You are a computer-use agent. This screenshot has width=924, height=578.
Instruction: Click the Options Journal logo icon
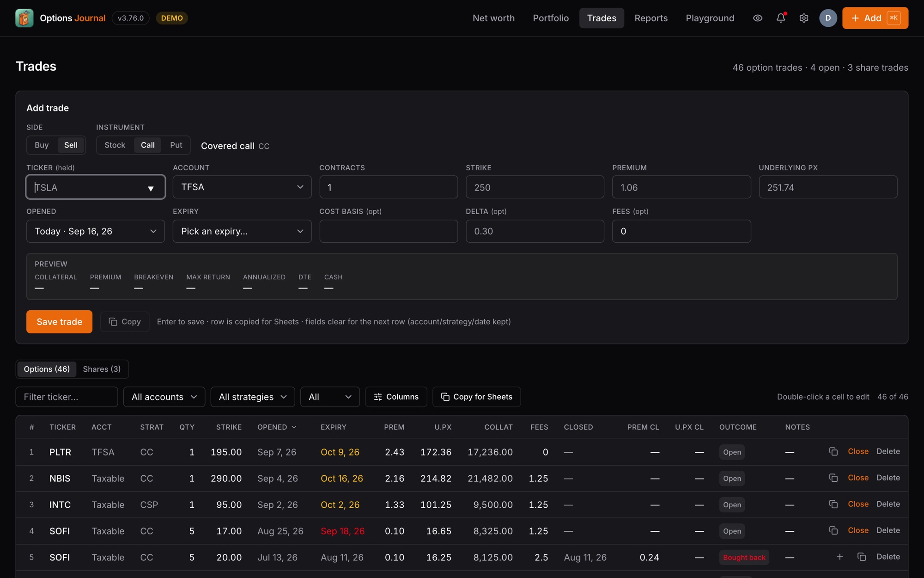tap(24, 18)
